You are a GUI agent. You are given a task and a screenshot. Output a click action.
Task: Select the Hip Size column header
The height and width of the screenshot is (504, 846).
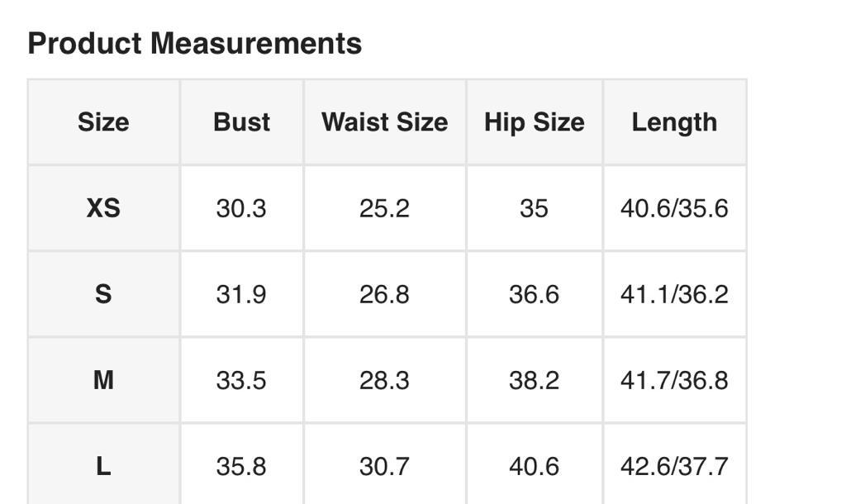[x=534, y=122]
